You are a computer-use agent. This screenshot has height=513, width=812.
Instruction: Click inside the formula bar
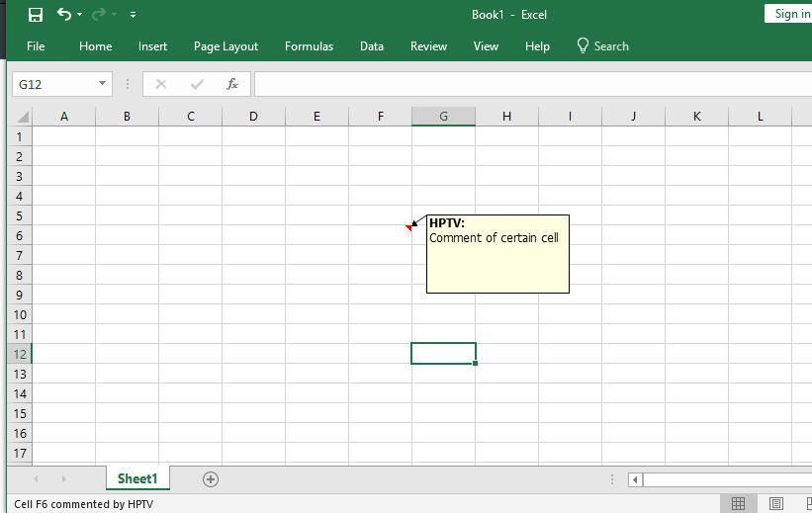(x=524, y=84)
